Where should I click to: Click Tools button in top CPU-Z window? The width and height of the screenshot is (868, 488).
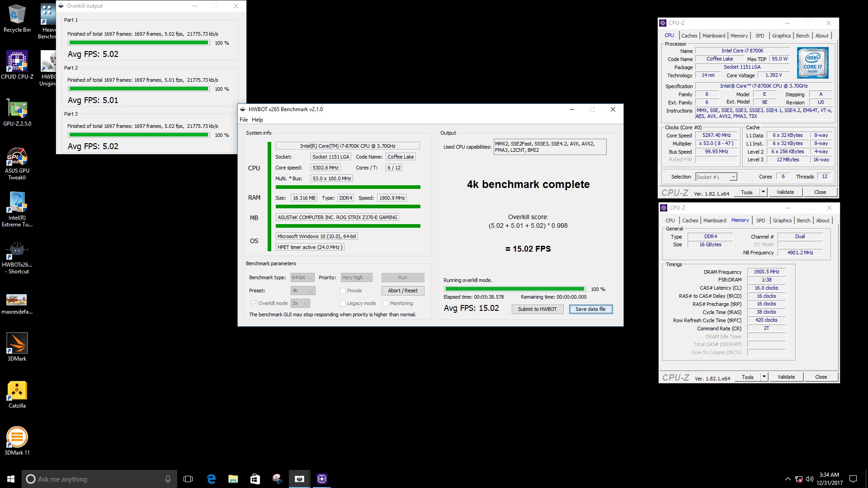tap(747, 192)
